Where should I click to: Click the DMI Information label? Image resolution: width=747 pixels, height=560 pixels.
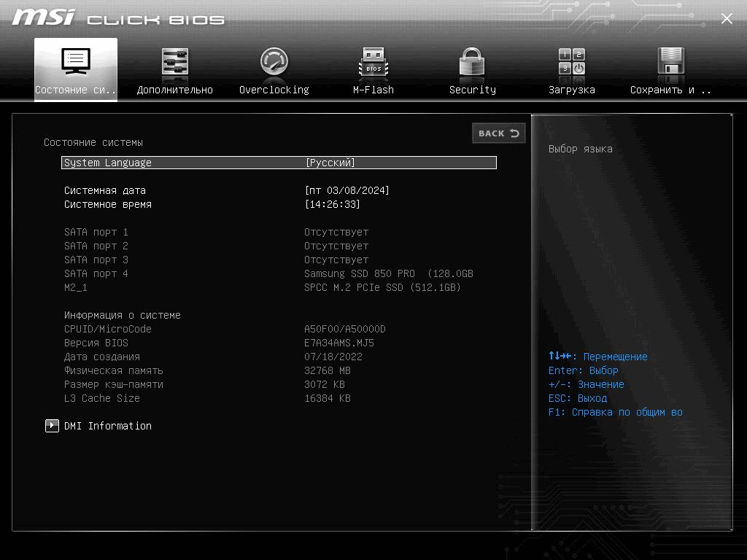(x=108, y=426)
